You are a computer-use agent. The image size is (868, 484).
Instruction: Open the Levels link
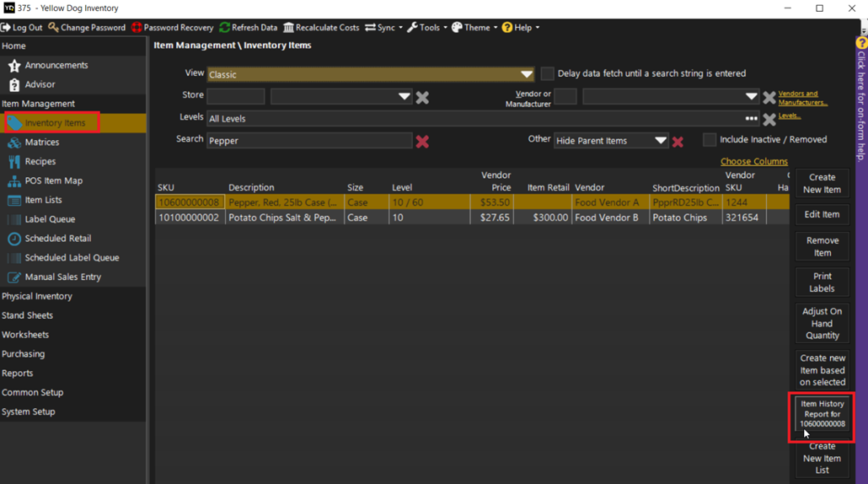coord(790,116)
